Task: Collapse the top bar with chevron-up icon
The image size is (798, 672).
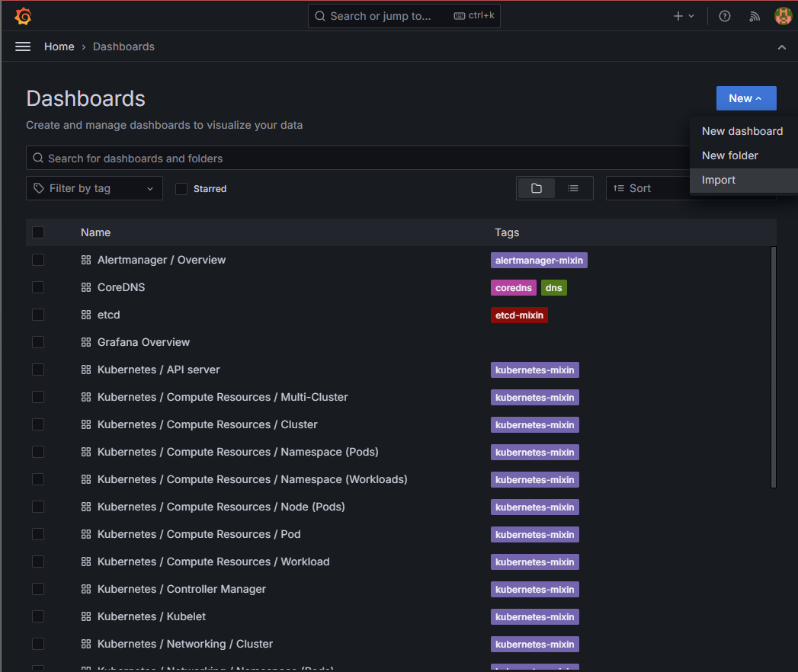Action: (782, 47)
